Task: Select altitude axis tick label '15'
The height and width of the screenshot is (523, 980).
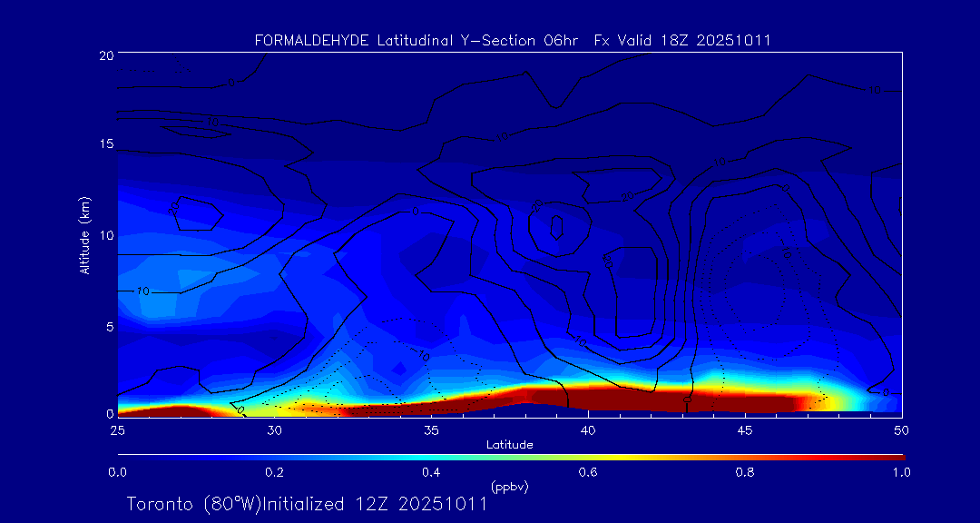Action: pos(105,143)
